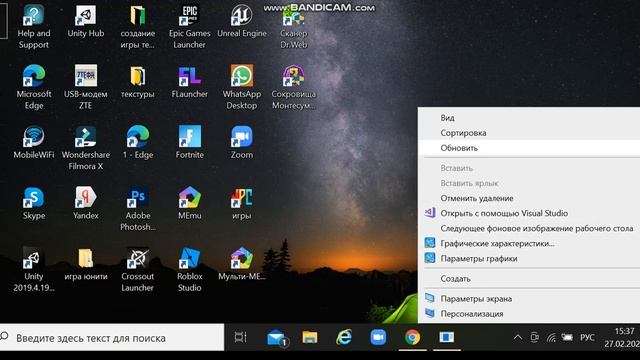Expand the Параметры графики submenu
This screenshot has width=640, height=360.
click(x=529, y=258)
